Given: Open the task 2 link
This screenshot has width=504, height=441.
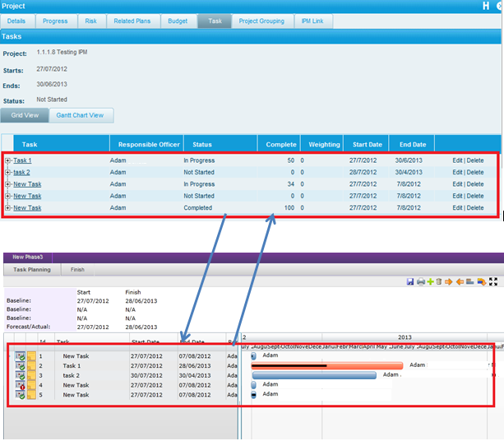Looking at the screenshot, I should (21, 173).
